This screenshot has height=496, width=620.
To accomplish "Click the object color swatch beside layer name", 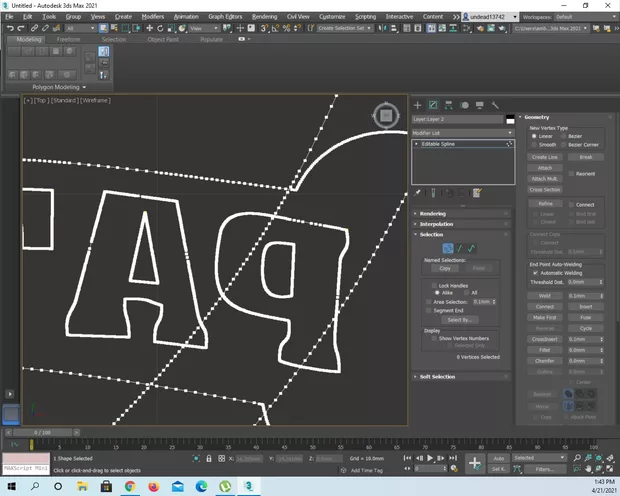I will [509, 119].
